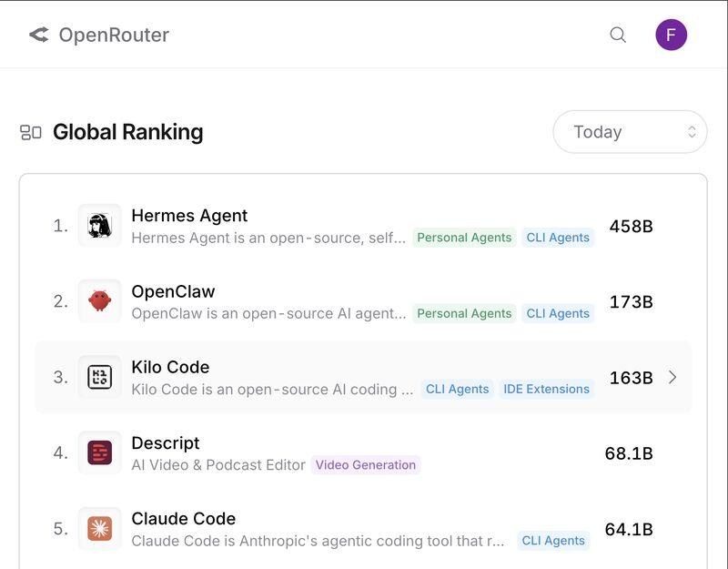Click Personal Agents tag on OpenClaw
This screenshot has width=728, height=569.
[464, 313]
